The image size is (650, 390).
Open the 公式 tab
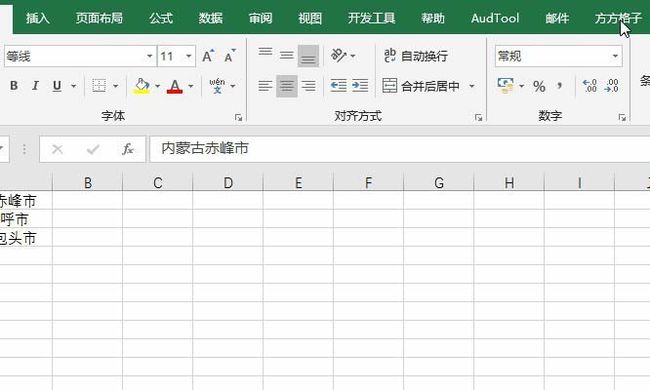(161, 18)
